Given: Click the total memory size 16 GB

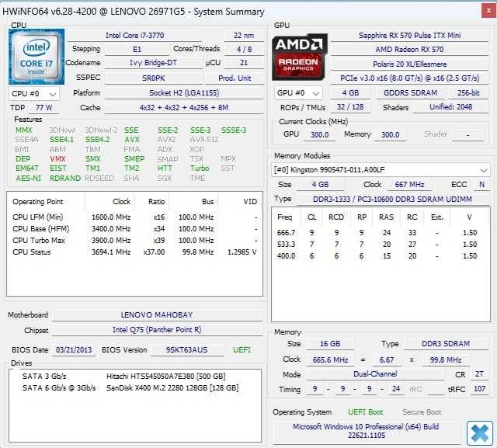Looking at the screenshot, I should [330, 344].
